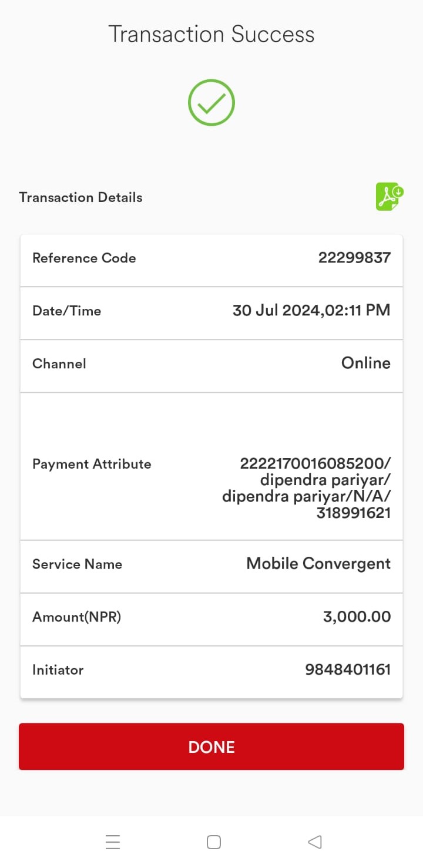The width and height of the screenshot is (423, 868).
Task: Download the transaction receipt PDF icon
Action: click(x=390, y=197)
